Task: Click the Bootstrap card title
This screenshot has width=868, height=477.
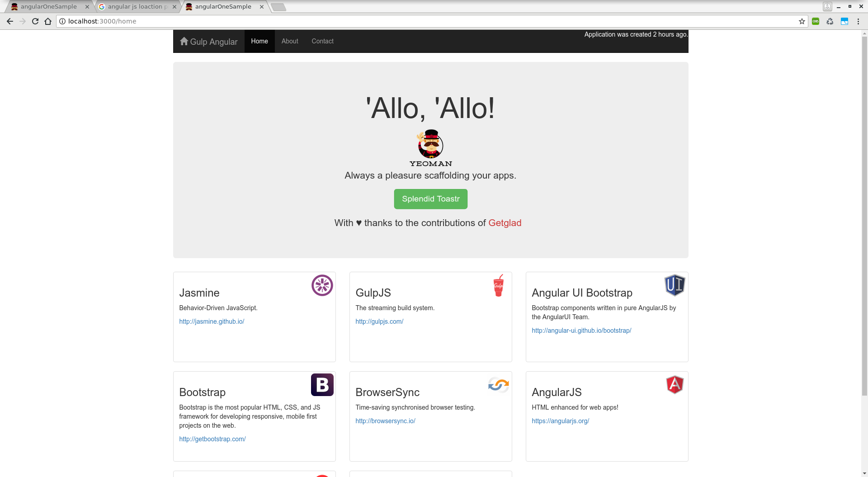Action: pos(203,392)
